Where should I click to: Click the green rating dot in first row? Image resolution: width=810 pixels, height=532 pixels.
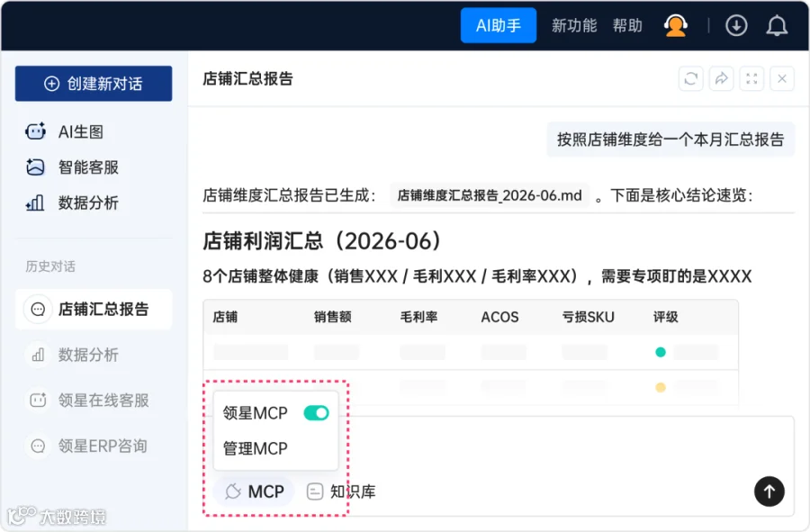coord(661,352)
